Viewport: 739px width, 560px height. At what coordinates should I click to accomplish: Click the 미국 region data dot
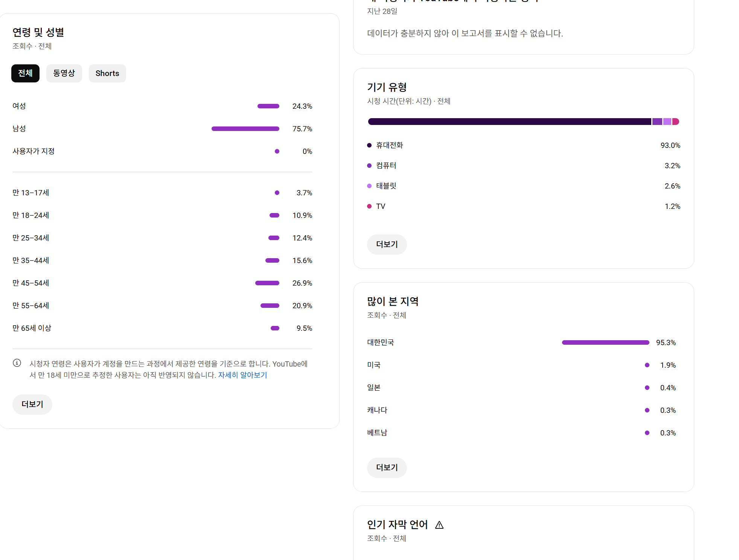[x=647, y=365]
